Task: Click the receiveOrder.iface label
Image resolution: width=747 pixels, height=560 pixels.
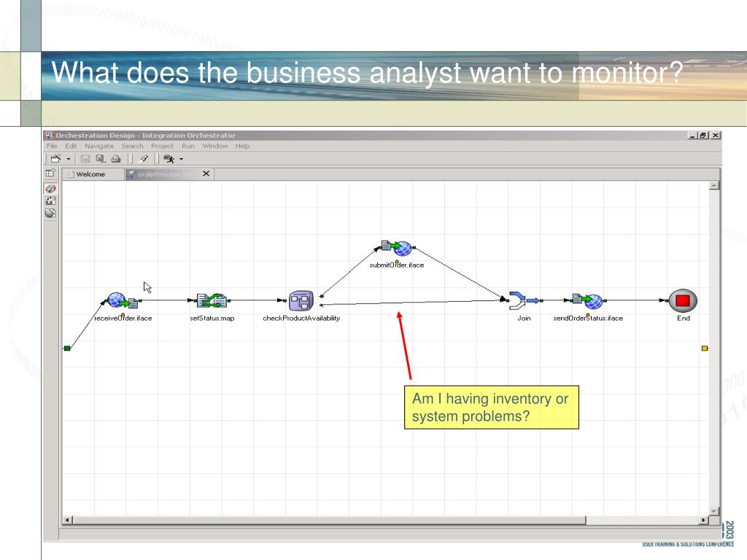Action: (x=123, y=318)
